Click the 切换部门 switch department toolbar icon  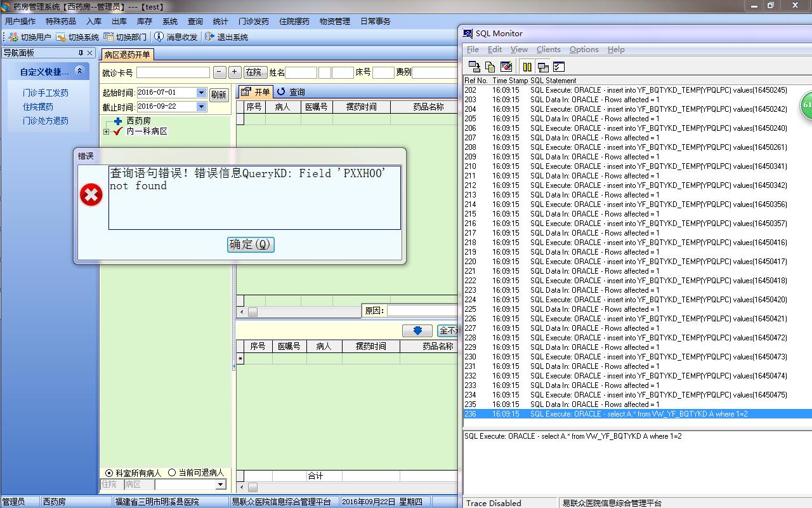pyautogui.click(x=108, y=37)
